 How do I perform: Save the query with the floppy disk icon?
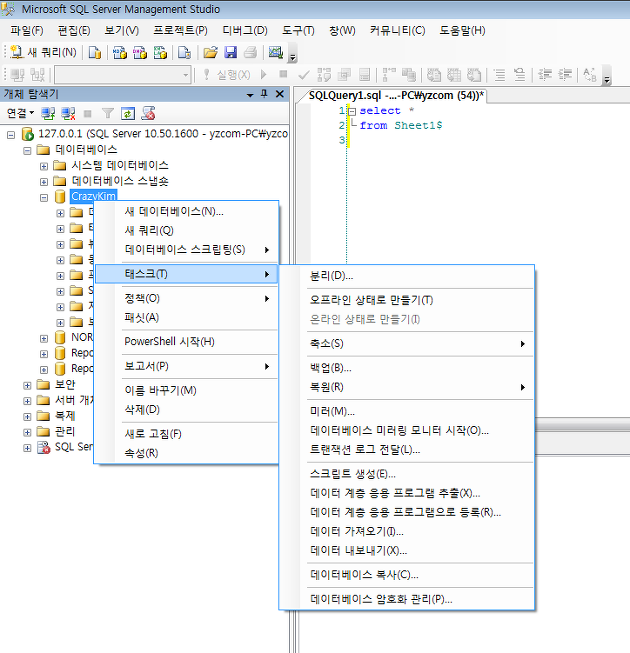(230, 52)
